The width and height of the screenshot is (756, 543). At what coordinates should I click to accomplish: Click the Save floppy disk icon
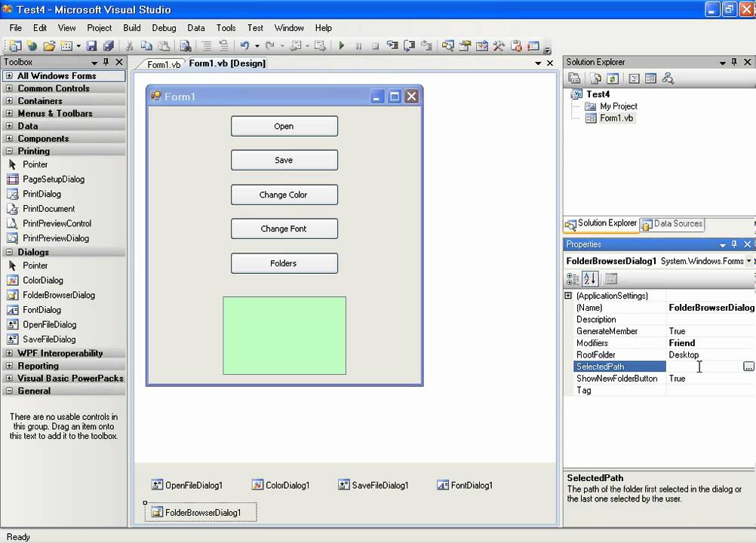pos(91,46)
